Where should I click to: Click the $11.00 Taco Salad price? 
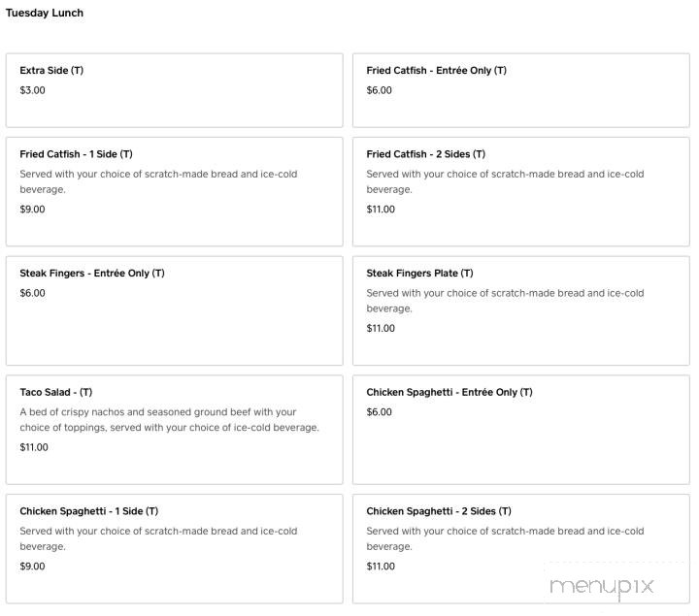(x=34, y=448)
